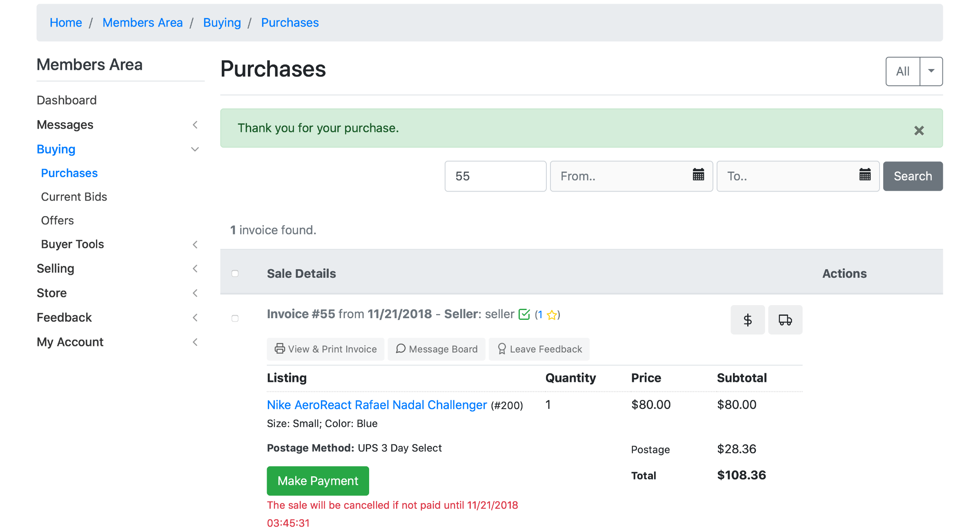Viewport: 980px width, 531px height.
Task: Select the Invoice #55 checkbox
Action: pyautogui.click(x=235, y=318)
